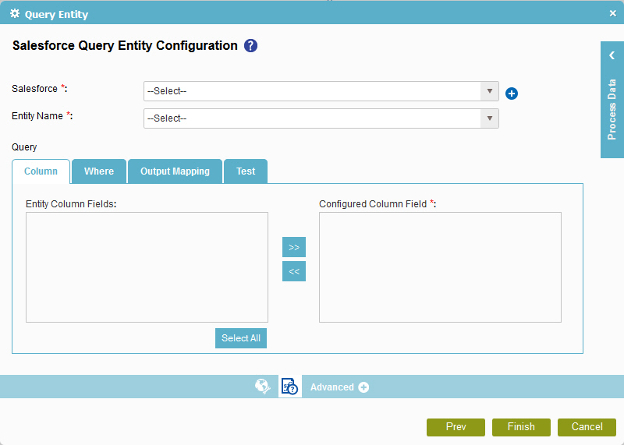Click the document help icon in bottom bar
Image resolution: width=624 pixels, height=445 pixels.
(x=290, y=386)
